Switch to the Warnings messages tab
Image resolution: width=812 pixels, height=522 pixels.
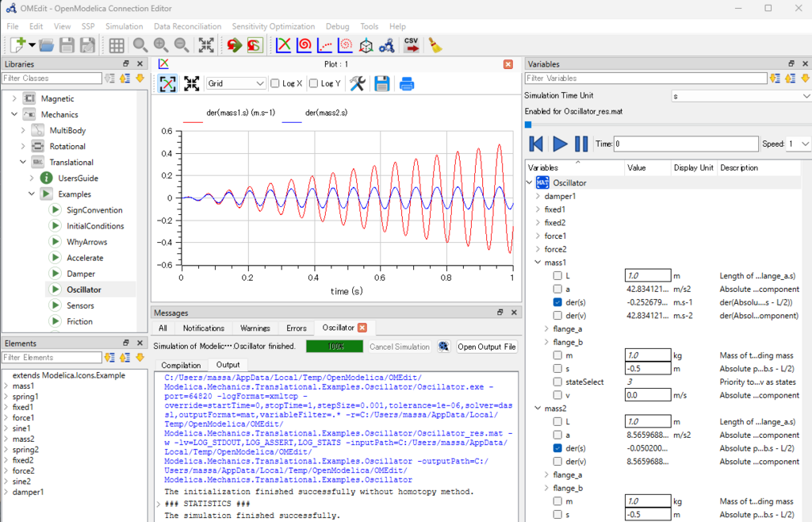[255, 328]
